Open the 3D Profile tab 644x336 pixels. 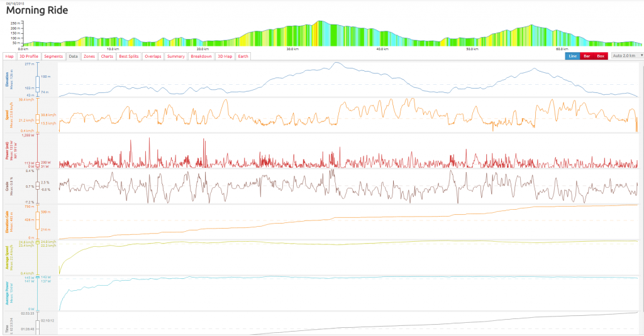click(29, 56)
